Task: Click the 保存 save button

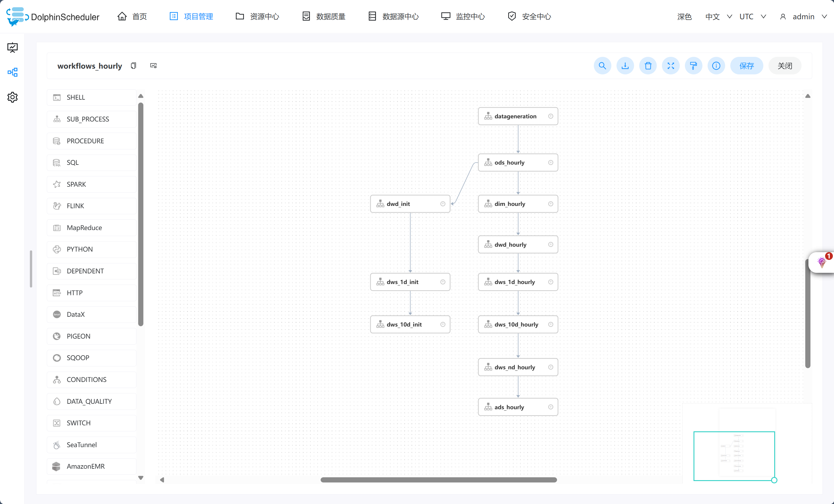Action: (x=746, y=66)
